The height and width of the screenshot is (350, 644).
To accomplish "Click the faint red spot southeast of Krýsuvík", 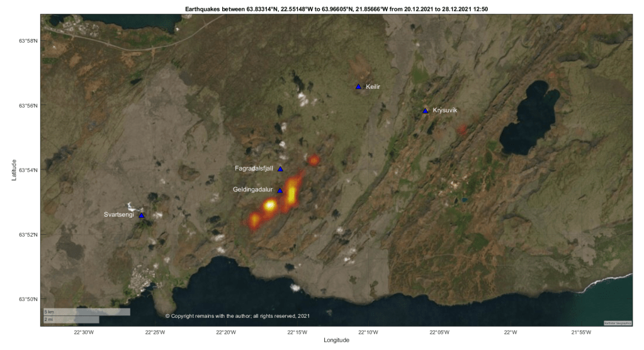I will [x=462, y=129].
